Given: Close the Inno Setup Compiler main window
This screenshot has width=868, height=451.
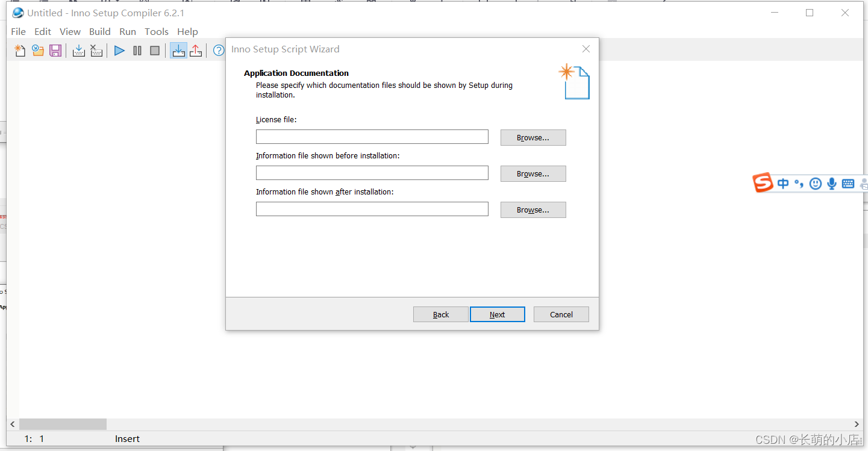Looking at the screenshot, I should click(x=845, y=13).
